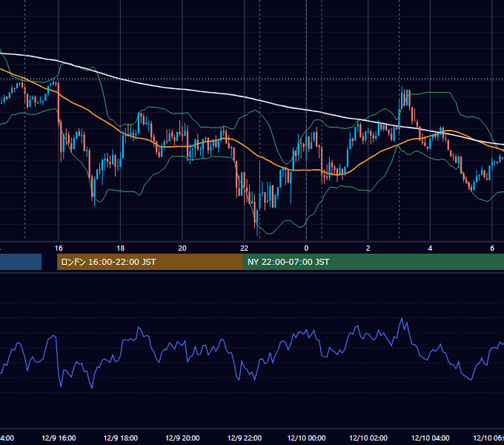Click hour label 18 on the price axis
The image size is (504, 445).
121,248
